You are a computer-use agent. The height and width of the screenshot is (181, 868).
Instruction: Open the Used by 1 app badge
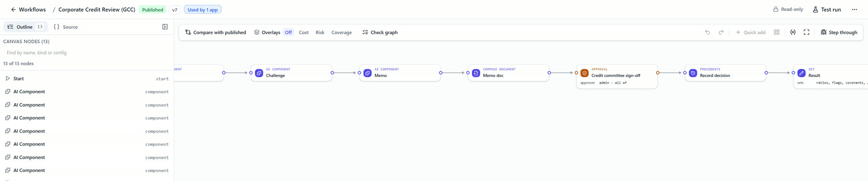click(x=203, y=10)
